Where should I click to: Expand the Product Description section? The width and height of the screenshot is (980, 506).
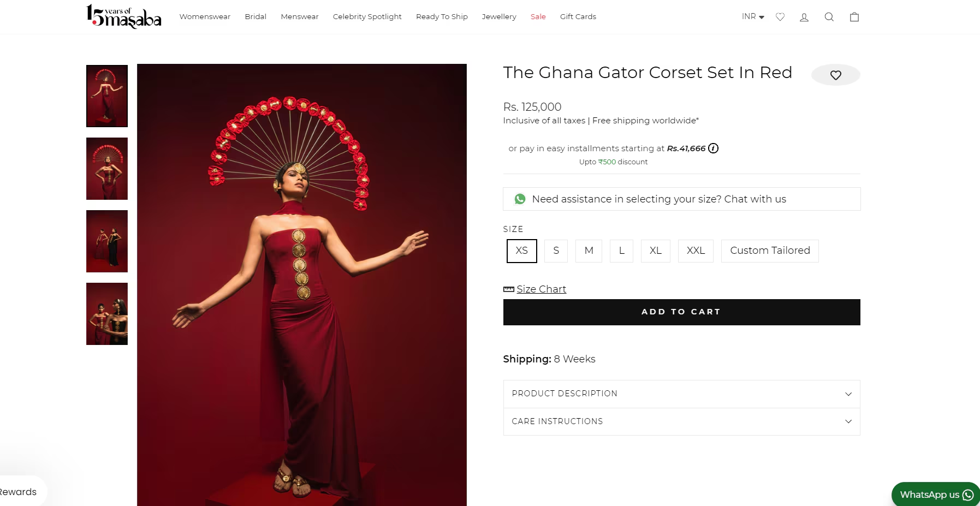(681, 394)
